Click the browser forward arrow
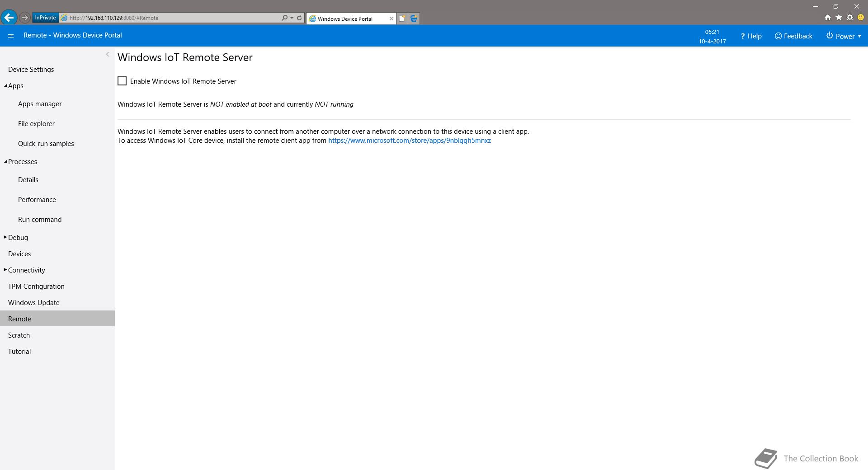This screenshot has width=868, height=470. (x=25, y=18)
